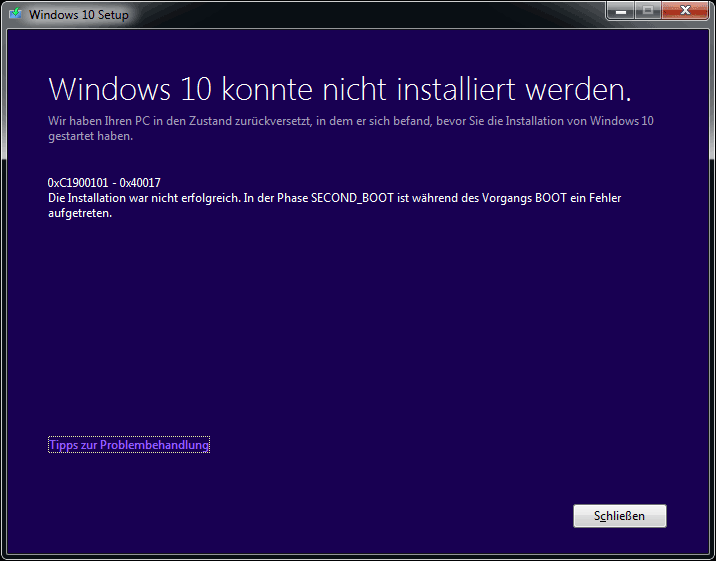This screenshot has width=716, height=561.
Task: Click the Schließen button
Action: coord(620,516)
